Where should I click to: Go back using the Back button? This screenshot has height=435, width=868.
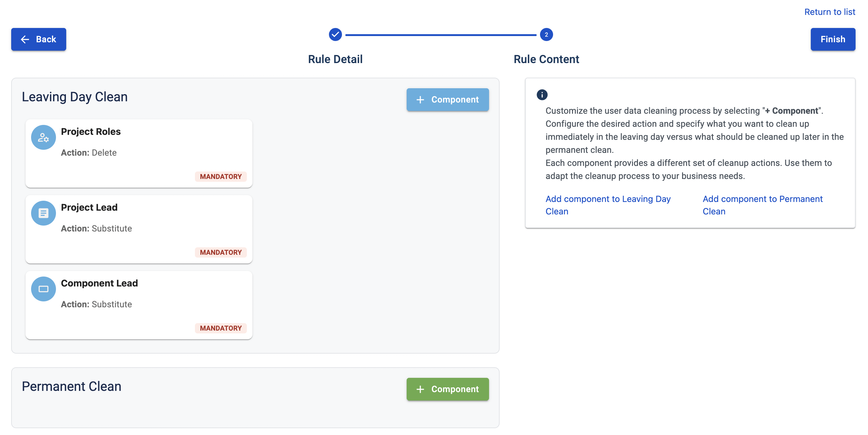click(39, 39)
